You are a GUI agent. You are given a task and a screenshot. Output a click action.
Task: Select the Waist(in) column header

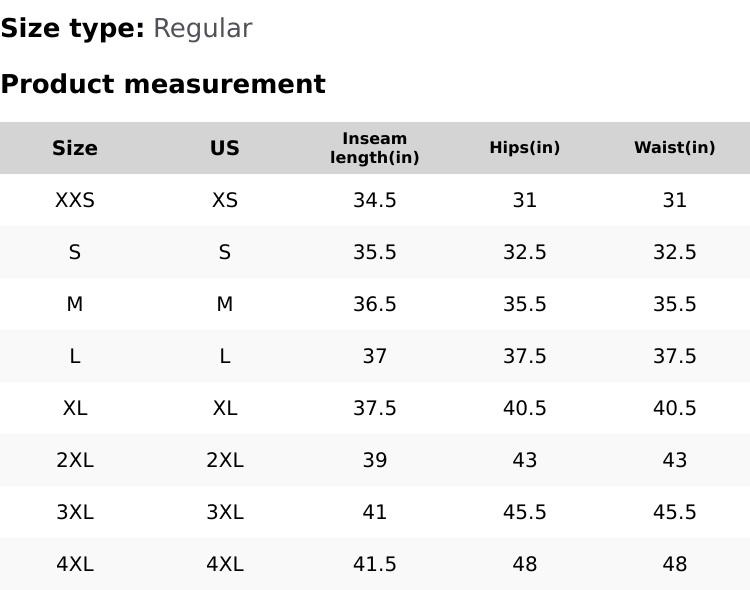click(675, 148)
